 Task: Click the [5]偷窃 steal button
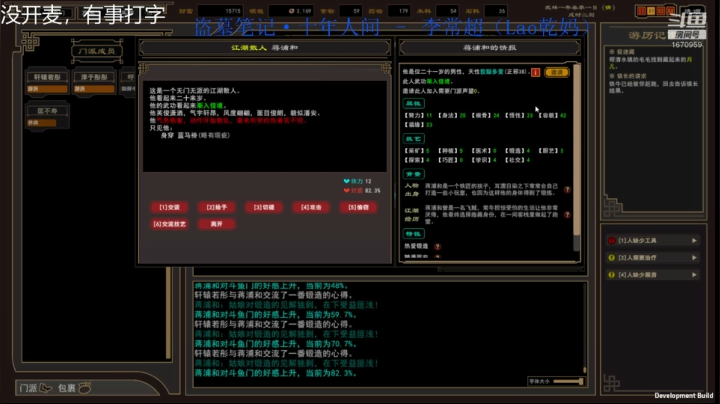click(x=359, y=208)
